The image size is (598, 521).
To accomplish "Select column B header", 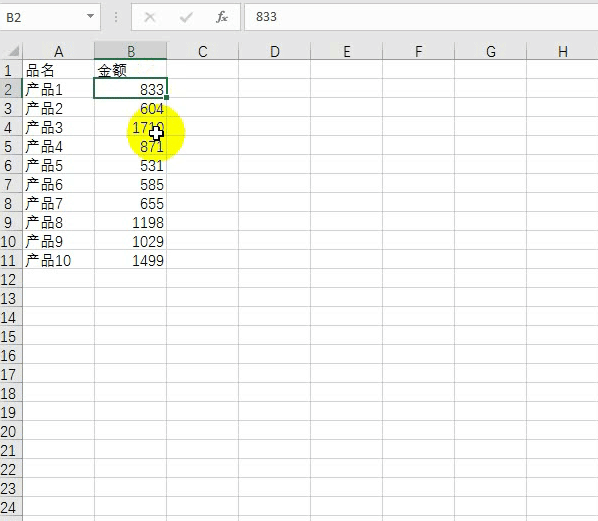I will point(130,51).
